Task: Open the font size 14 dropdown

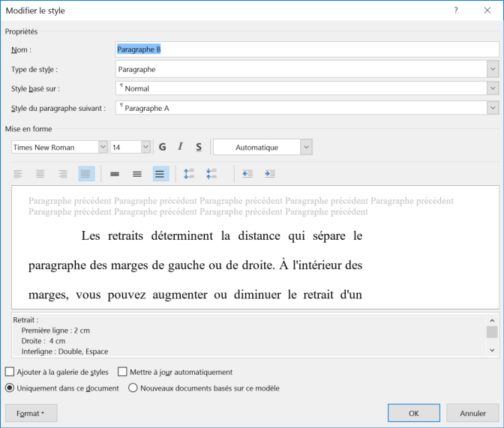Action: 146,147
